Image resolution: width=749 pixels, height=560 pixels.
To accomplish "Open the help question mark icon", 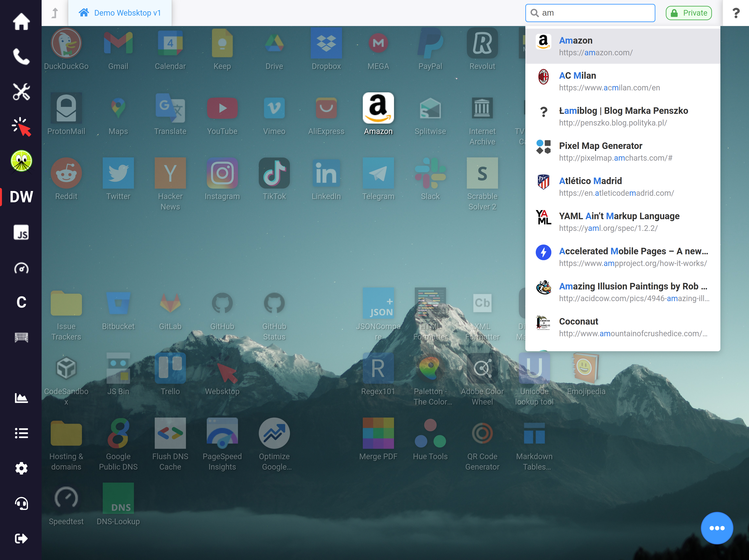I will coord(736,13).
